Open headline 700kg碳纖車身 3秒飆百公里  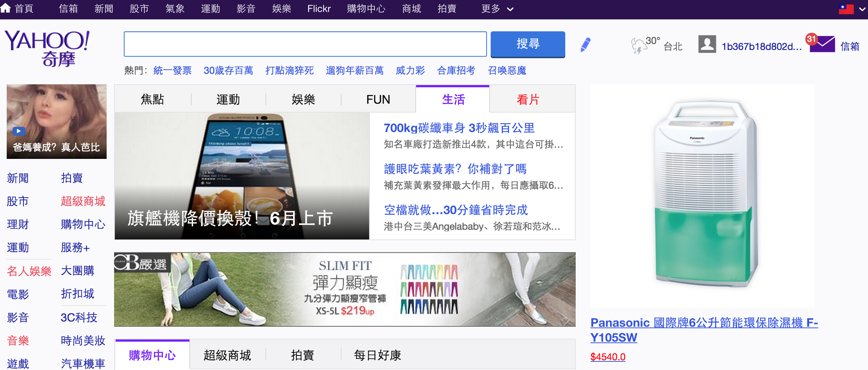459,128
